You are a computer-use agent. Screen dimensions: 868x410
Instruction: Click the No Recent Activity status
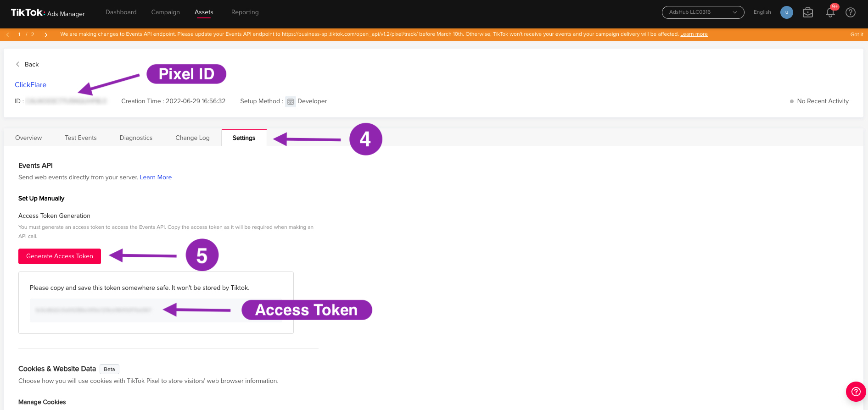pos(819,101)
